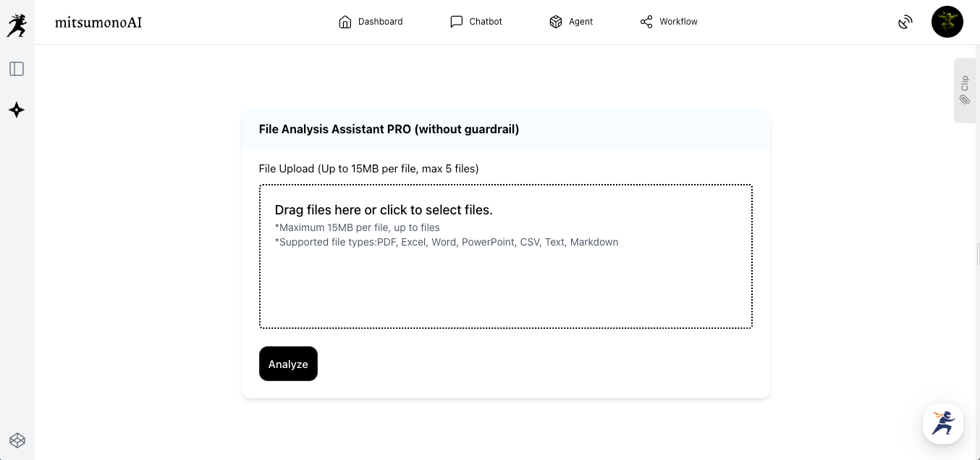Click the Workflow share-nodes icon

click(646, 22)
